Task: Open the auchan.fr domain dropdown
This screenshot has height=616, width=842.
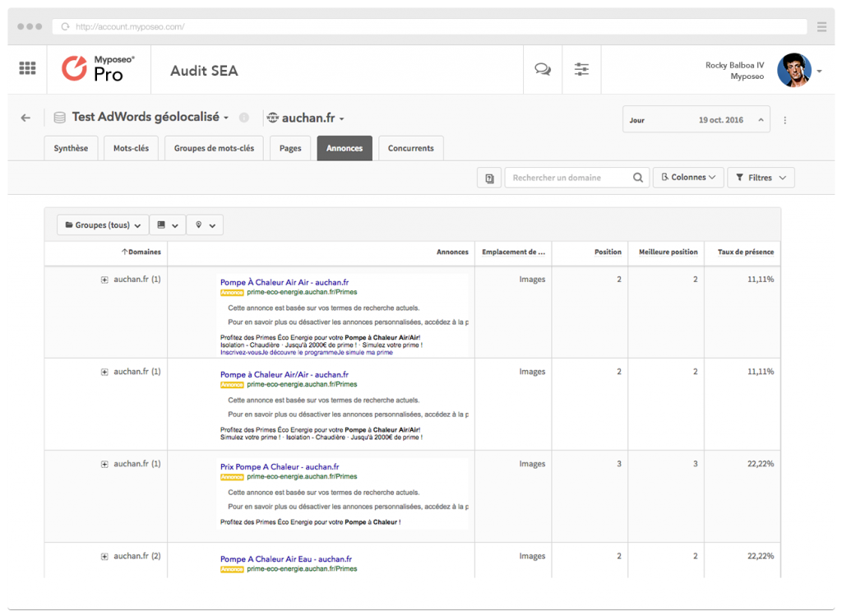Action: coord(313,118)
